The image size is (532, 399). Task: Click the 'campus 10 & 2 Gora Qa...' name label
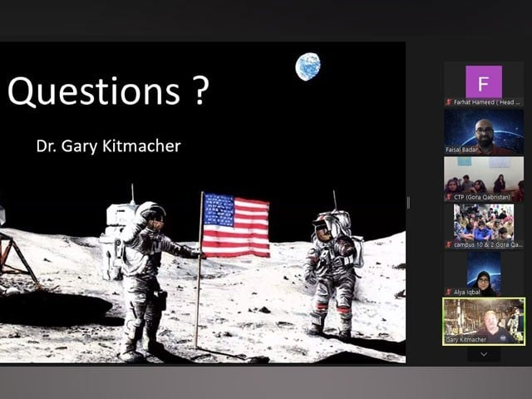(x=488, y=244)
